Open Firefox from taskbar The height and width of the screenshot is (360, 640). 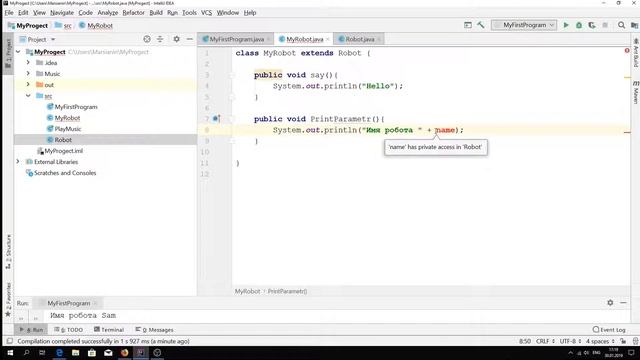pyautogui.click(x=124, y=353)
